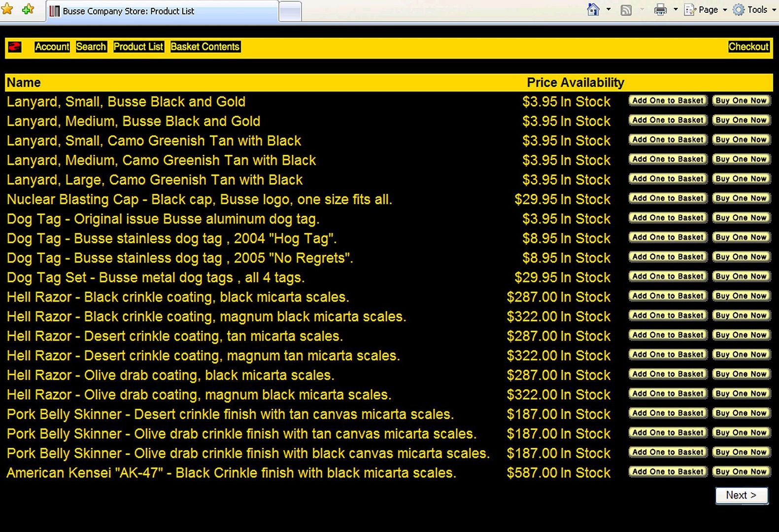Click the $29.95 price of Nuclear Blasting Cap

[536, 199]
